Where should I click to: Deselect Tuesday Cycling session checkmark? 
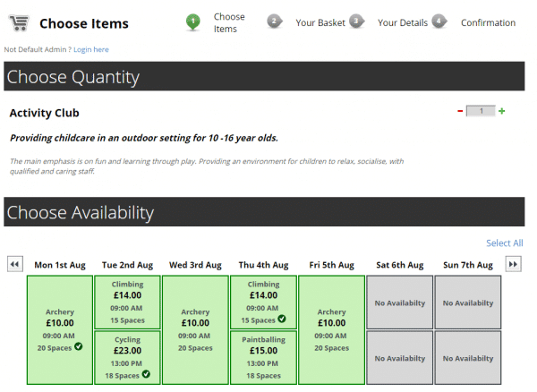click(146, 374)
